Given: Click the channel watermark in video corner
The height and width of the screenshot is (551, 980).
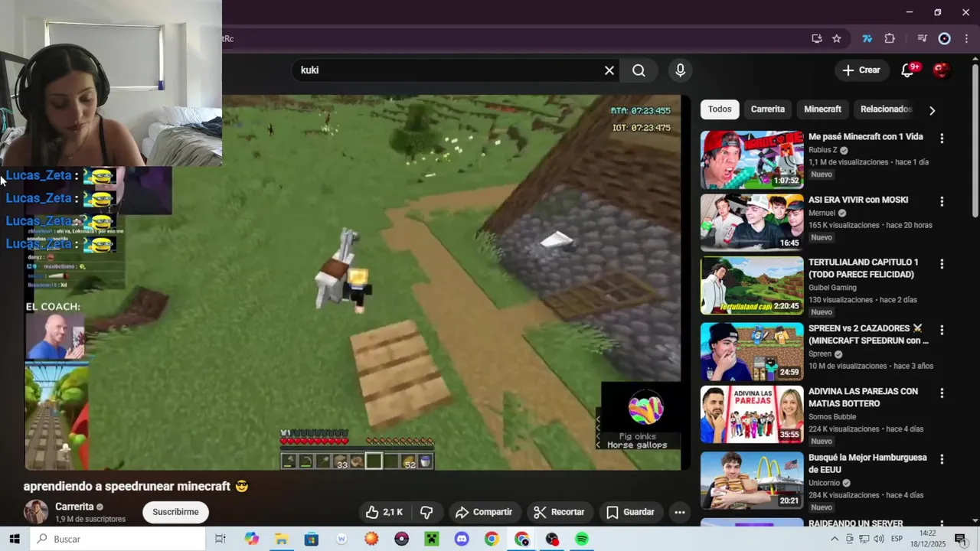Looking at the screenshot, I should 645,409.
